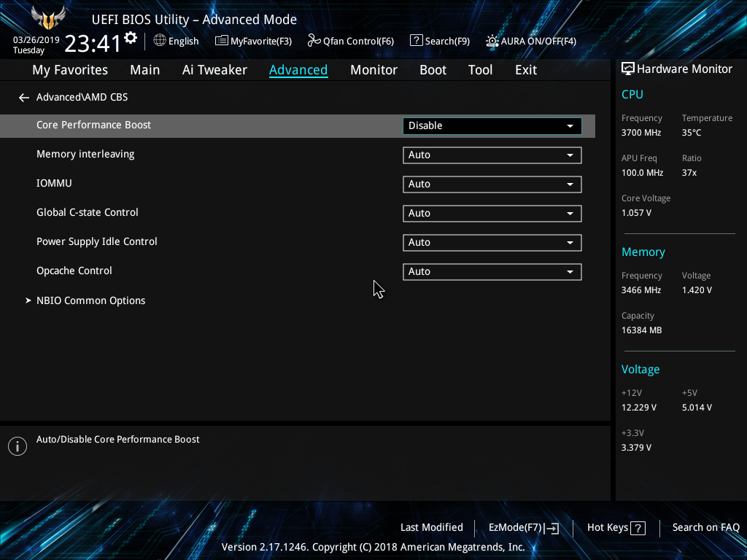This screenshot has height=560, width=747.
Task: Click +5V reading 5.014 V
Action: [x=697, y=408]
